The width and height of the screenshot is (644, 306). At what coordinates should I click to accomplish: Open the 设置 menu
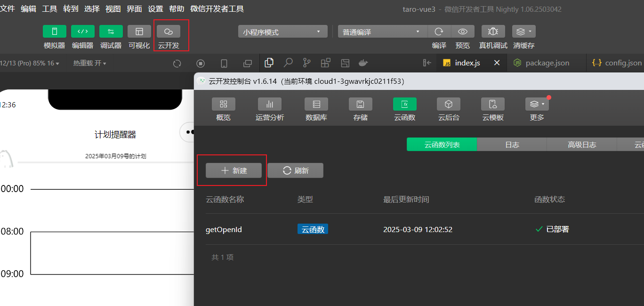(155, 9)
